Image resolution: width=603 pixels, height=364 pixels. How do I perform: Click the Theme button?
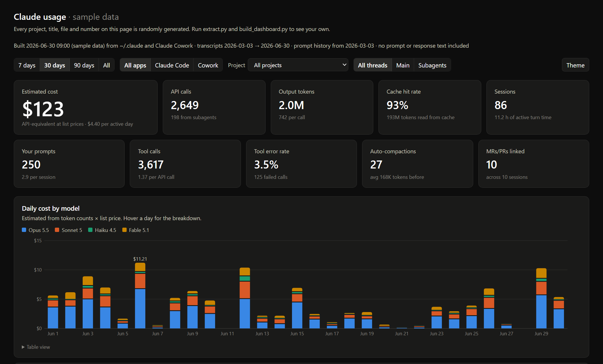tap(575, 65)
